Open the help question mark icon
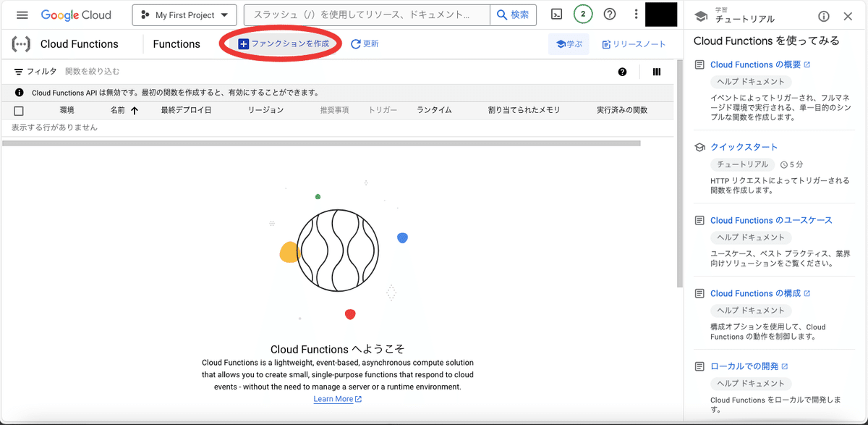 610,14
